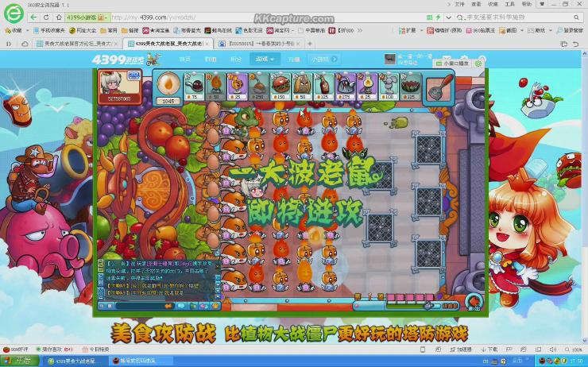This screenshot has width=588, height=367.
Task: Switch to the 美食大战老鼠官方论坛 tab
Action: tap(77, 44)
